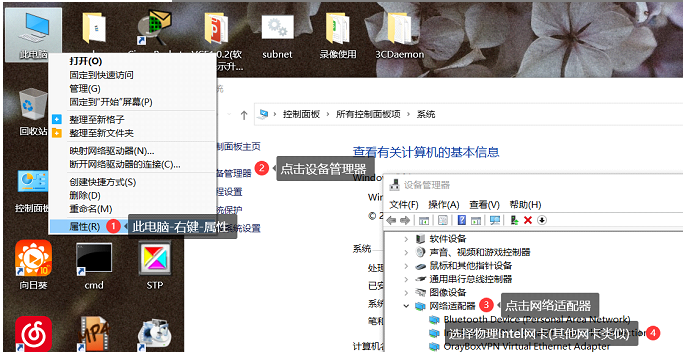The width and height of the screenshot is (683, 361).
Task: Click the Back arrow in 设备管理器 toolbar
Action: (391, 220)
